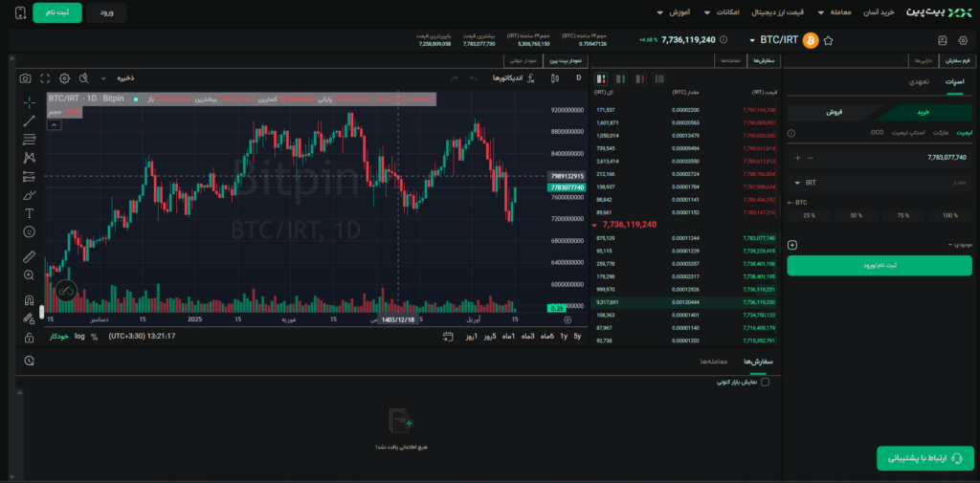Switch the chart to fullscreen mode

coord(45,78)
